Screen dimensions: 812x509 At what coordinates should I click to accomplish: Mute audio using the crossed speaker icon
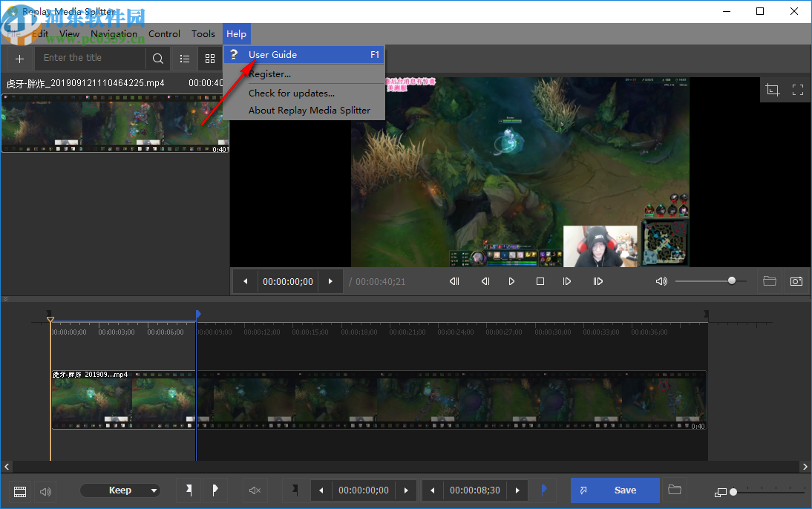(x=255, y=490)
